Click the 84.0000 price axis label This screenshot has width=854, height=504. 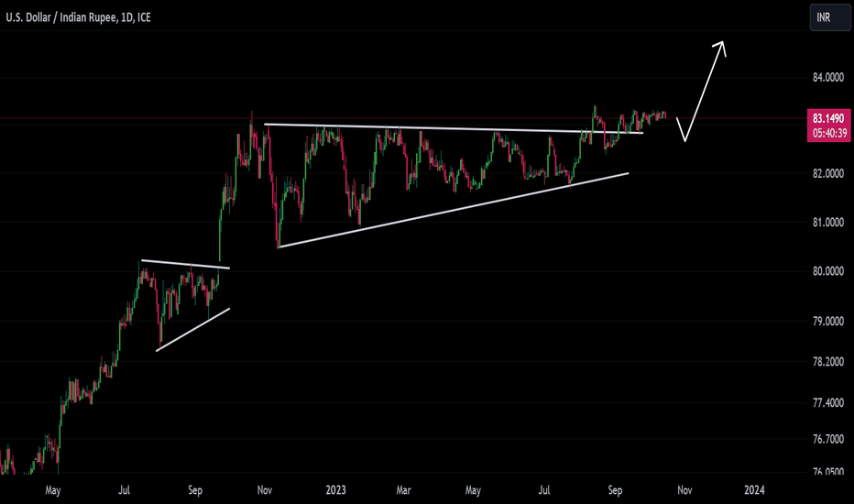[x=827, y=78]
